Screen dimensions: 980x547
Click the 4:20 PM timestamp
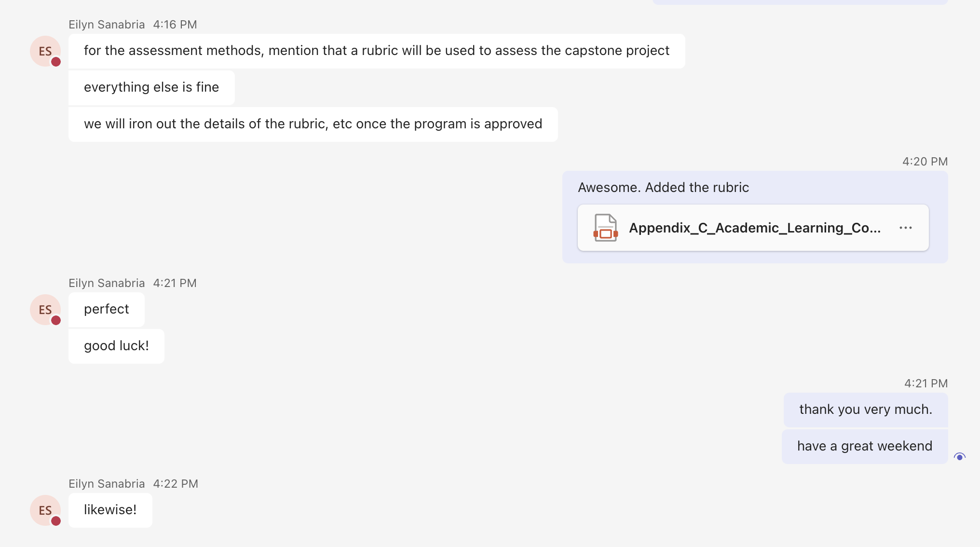925,162
